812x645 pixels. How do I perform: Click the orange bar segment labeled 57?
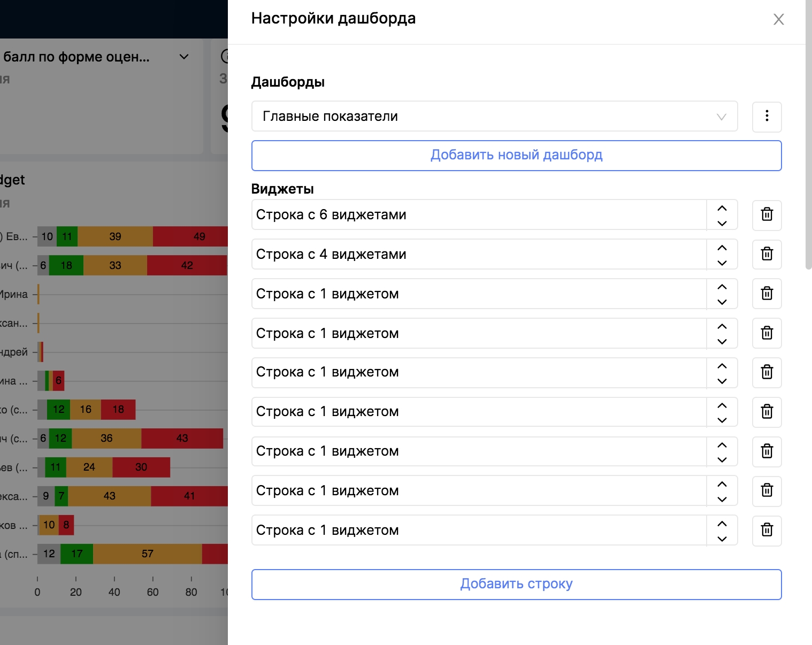pos(148,554)
